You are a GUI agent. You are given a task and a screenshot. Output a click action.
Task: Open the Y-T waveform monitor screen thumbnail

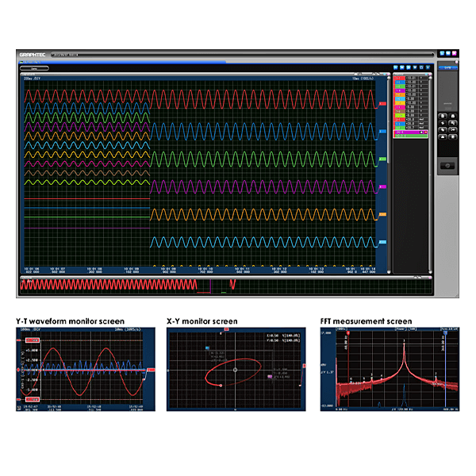coord(84,369)
